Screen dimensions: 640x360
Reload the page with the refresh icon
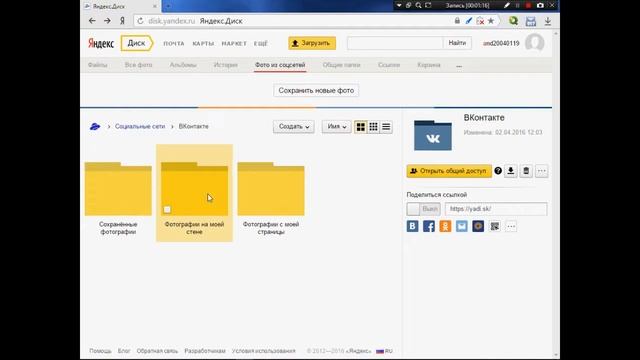(x=140, y=21)
